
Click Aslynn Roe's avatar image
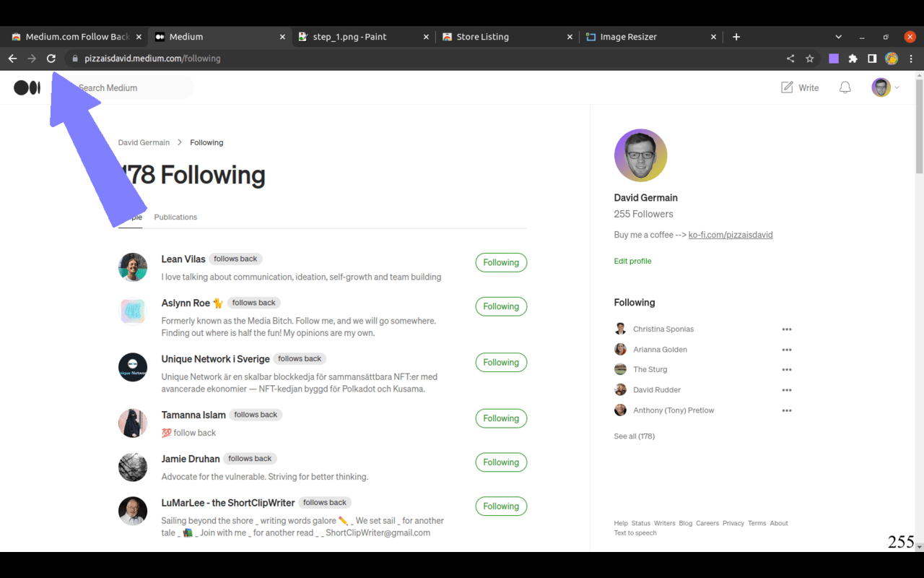point(133,311)
